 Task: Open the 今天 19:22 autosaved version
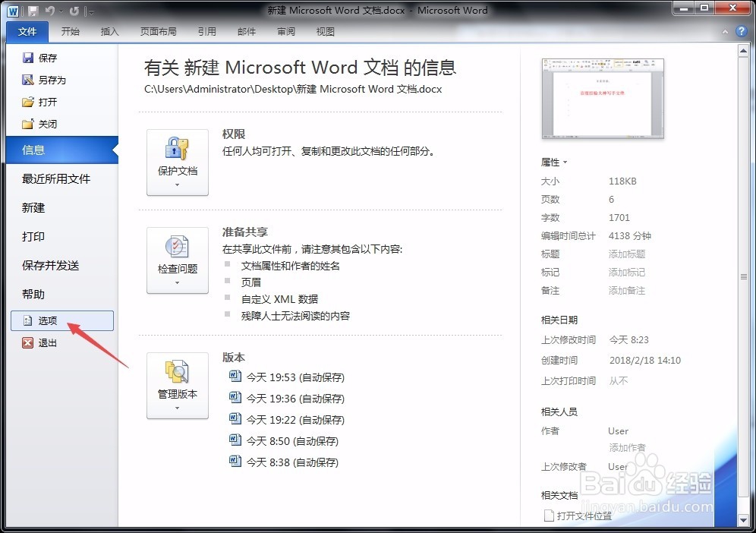pyautogui.click(x=287, y=420)
